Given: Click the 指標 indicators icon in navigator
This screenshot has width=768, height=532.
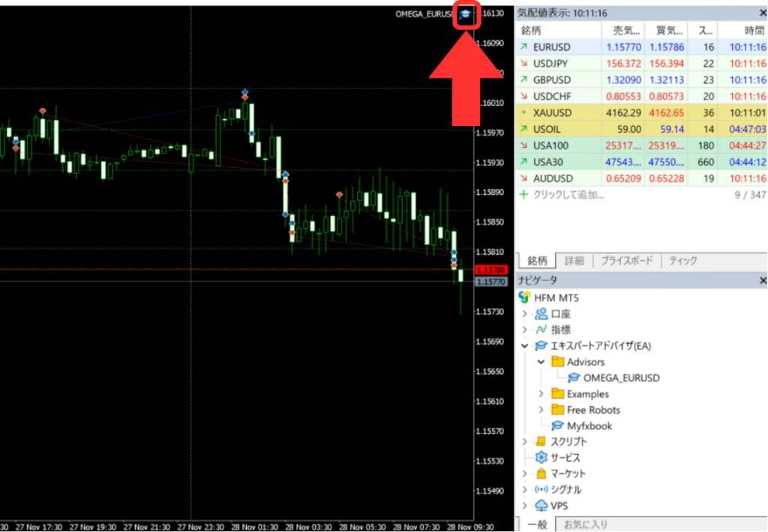Looking at the screenshot, I should (540, 330).
